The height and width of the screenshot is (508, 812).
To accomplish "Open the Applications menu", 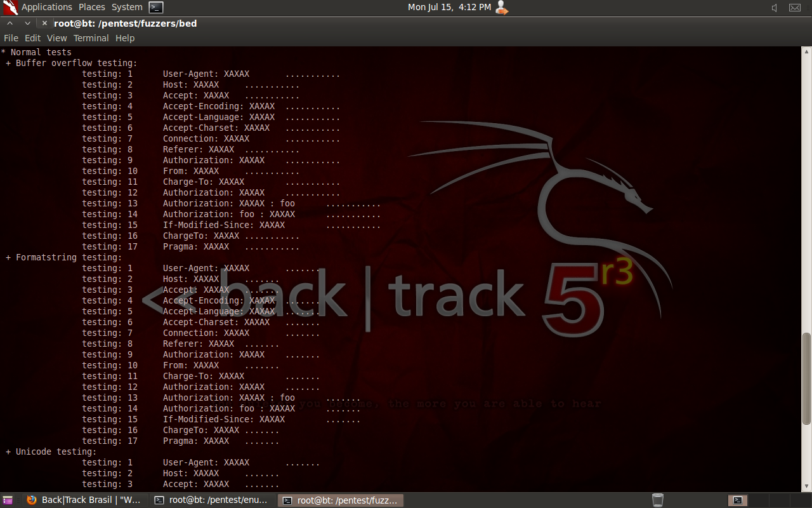I will tap(47, 7).
